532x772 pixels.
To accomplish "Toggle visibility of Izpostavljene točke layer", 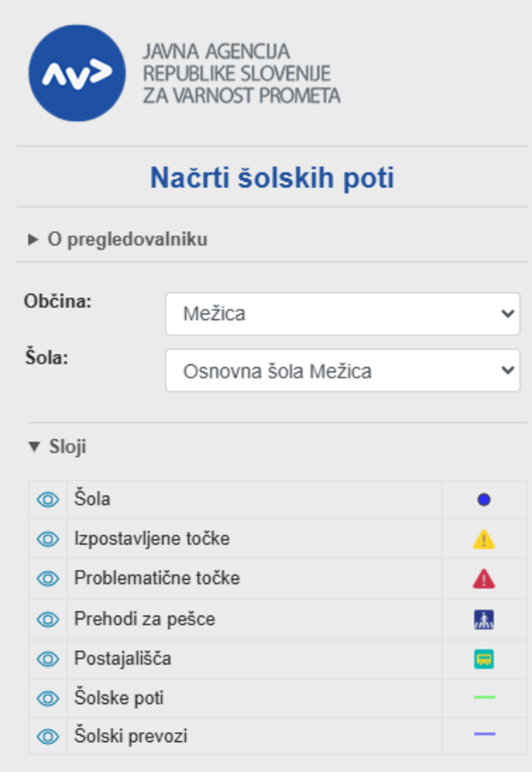I will pos(48,539).
